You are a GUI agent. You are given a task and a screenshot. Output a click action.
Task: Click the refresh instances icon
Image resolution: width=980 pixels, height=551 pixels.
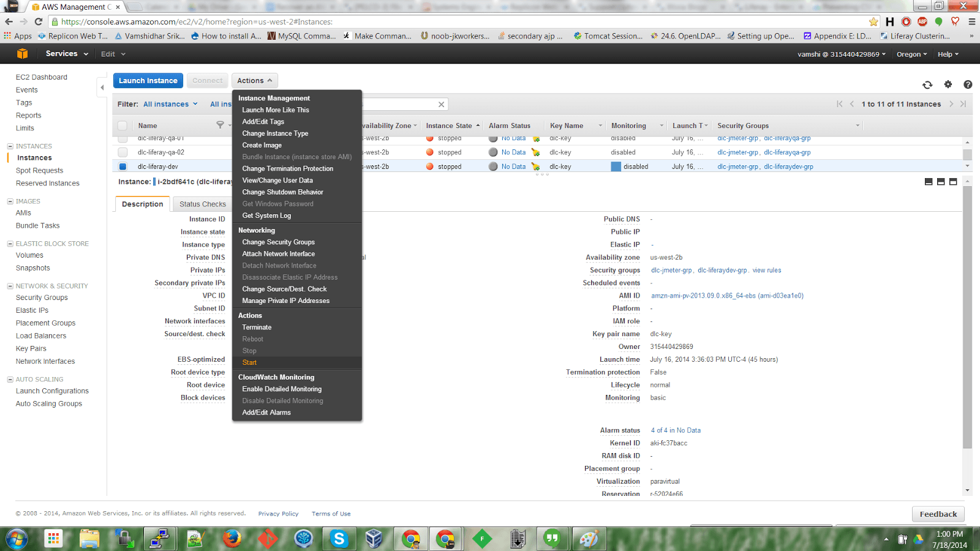[927, 85]
